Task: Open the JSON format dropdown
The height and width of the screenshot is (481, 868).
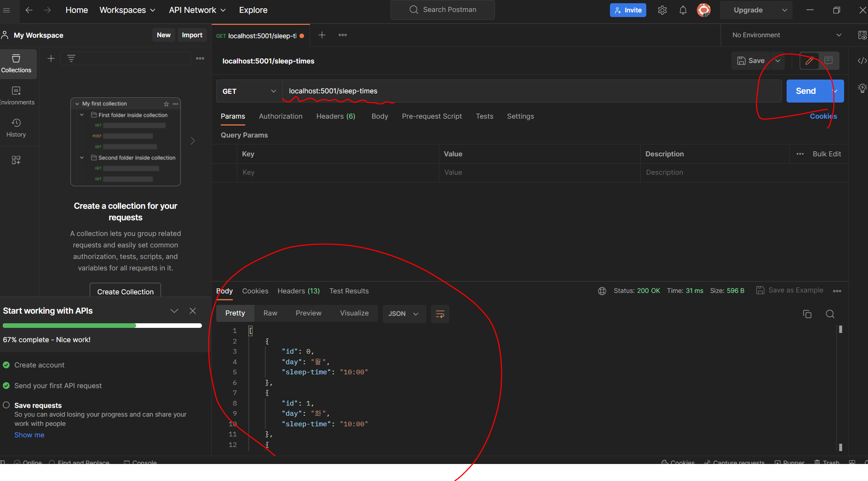Action: point(404,314)
